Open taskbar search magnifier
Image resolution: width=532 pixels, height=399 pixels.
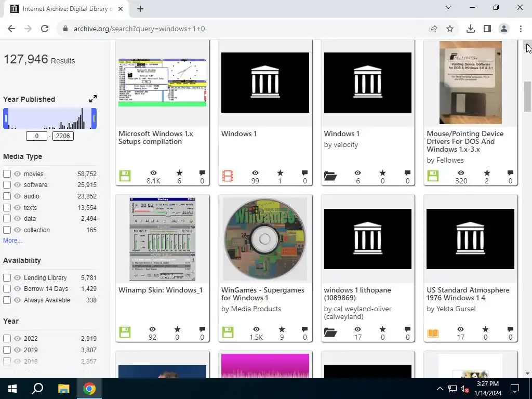point(37,389)
